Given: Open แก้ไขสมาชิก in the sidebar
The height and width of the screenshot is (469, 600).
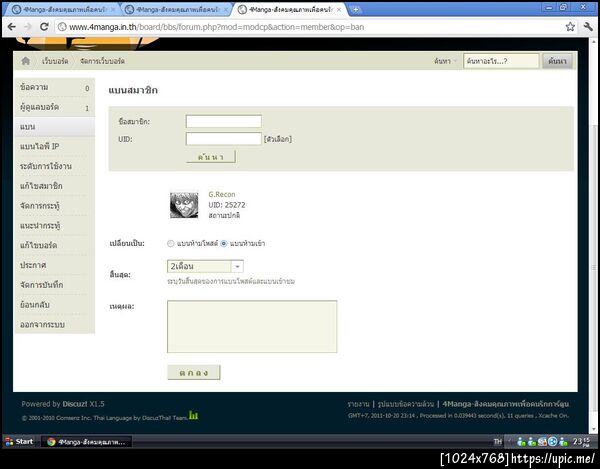Looking at the screenshot, I should coord(54,186).
